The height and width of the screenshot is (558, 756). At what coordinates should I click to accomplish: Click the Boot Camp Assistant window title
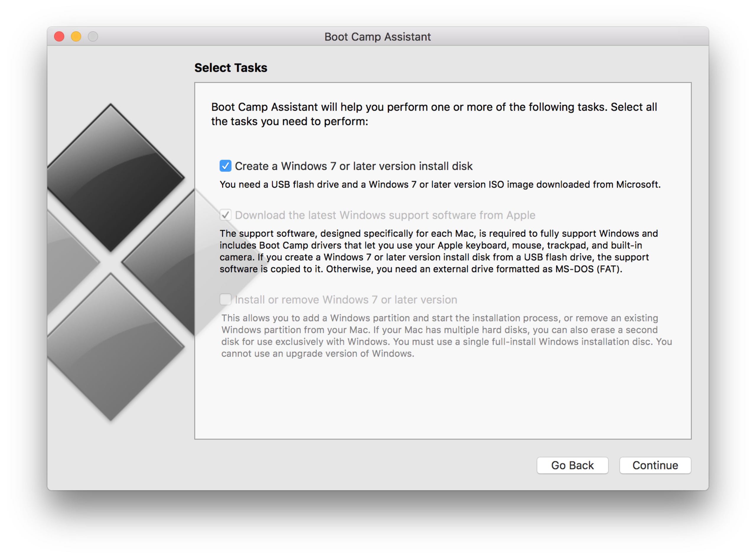click(377, 36)
